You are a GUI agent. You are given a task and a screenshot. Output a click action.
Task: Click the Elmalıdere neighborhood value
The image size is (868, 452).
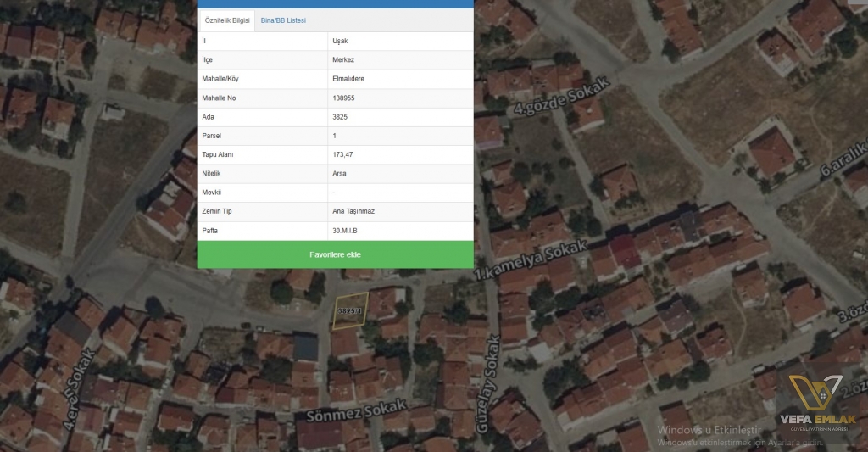(348, 79)
